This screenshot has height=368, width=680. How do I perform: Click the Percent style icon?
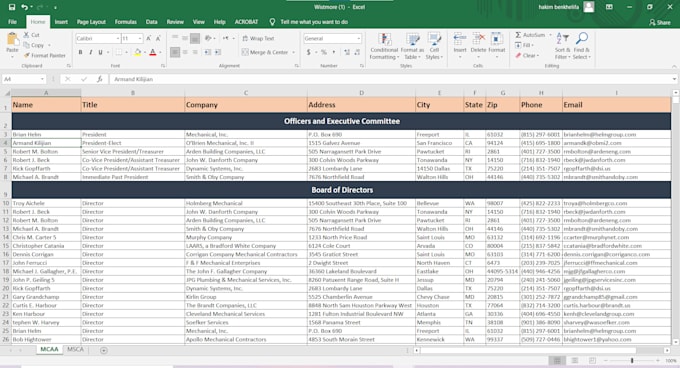click(x=324, y=52)
